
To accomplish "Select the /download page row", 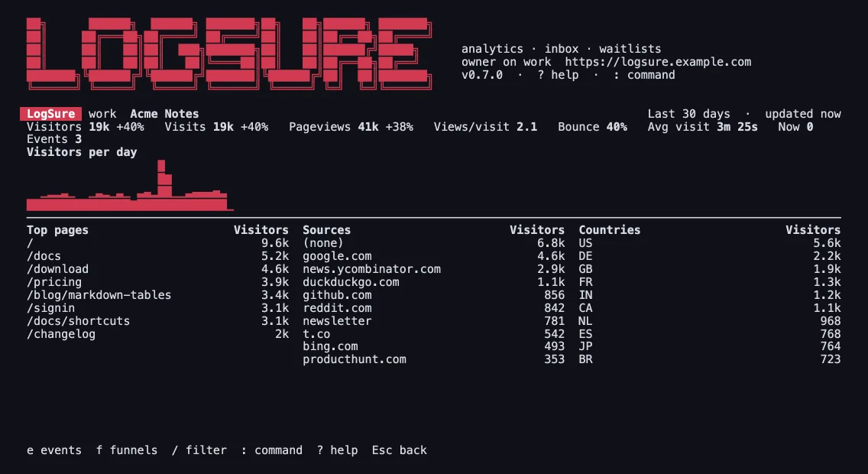I will tap(157, 269).
